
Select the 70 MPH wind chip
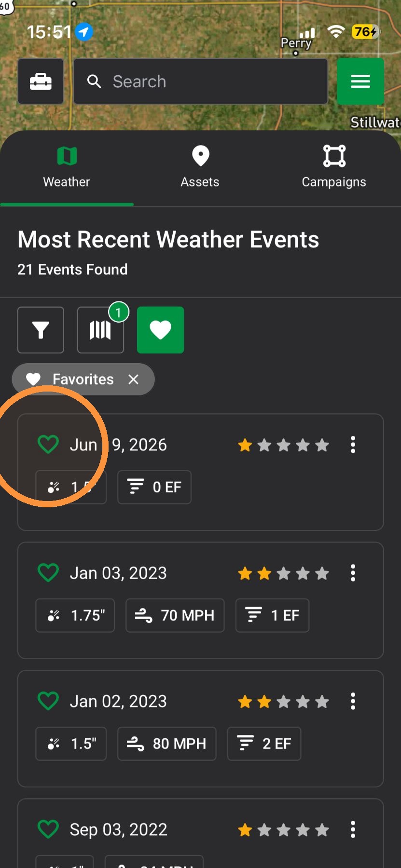point(175,615)
